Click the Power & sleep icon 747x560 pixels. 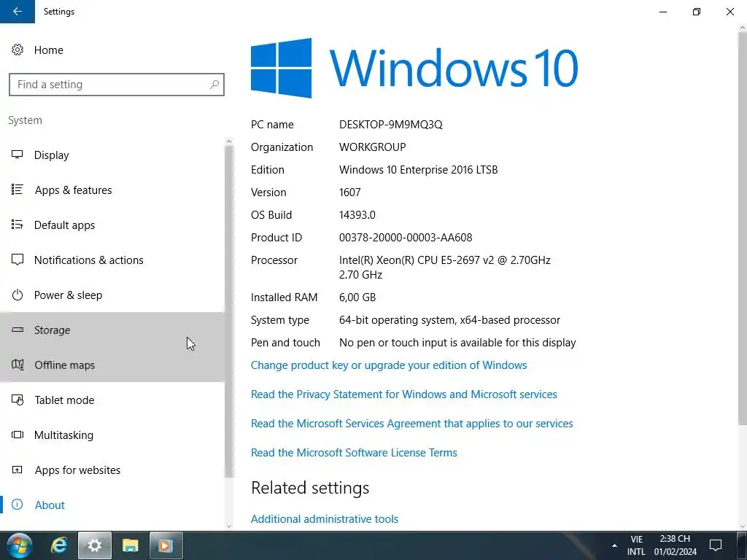coord(18,295)
